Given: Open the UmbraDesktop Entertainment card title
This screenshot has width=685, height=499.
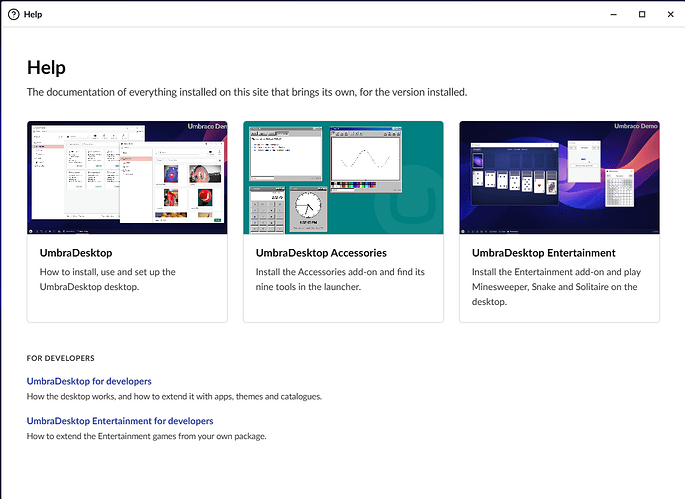Looking at the screenshot, I should [x=543, y=253].
